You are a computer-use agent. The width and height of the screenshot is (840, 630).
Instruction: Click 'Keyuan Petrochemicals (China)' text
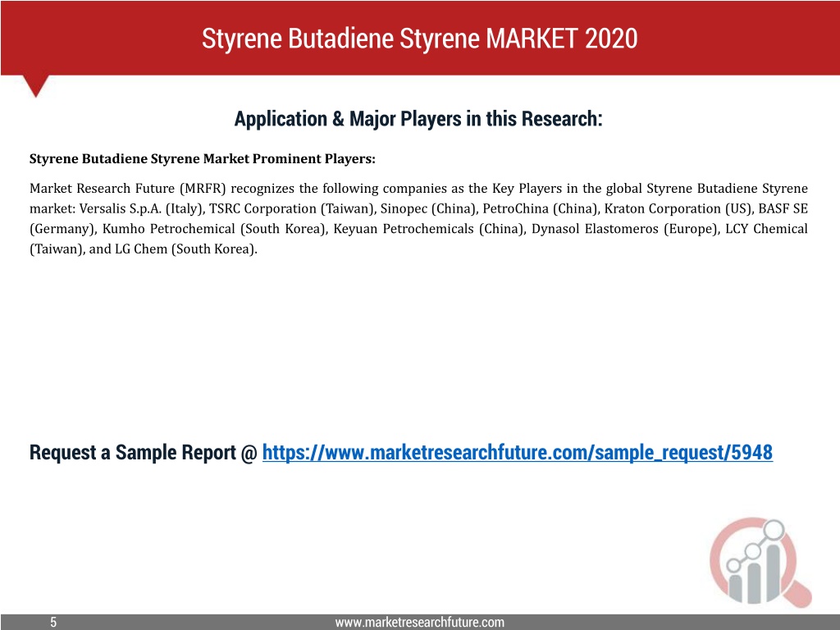click(430, 230)
